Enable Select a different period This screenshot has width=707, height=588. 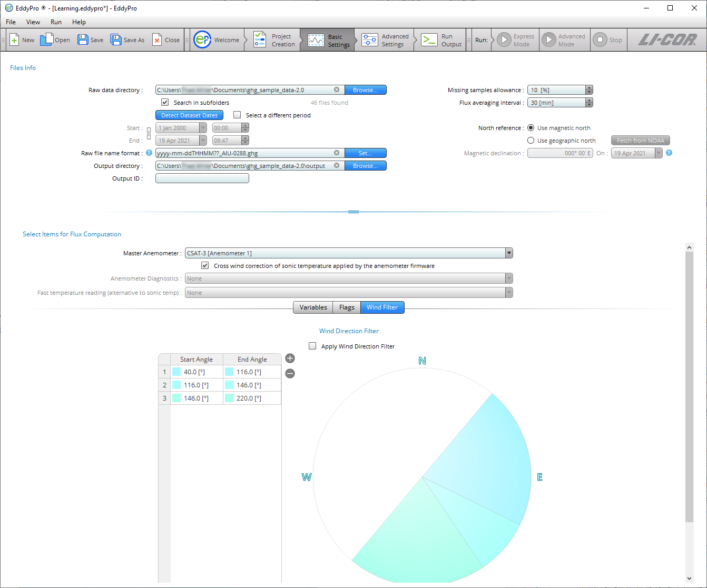pyautogui.click(x=237, y=115)
